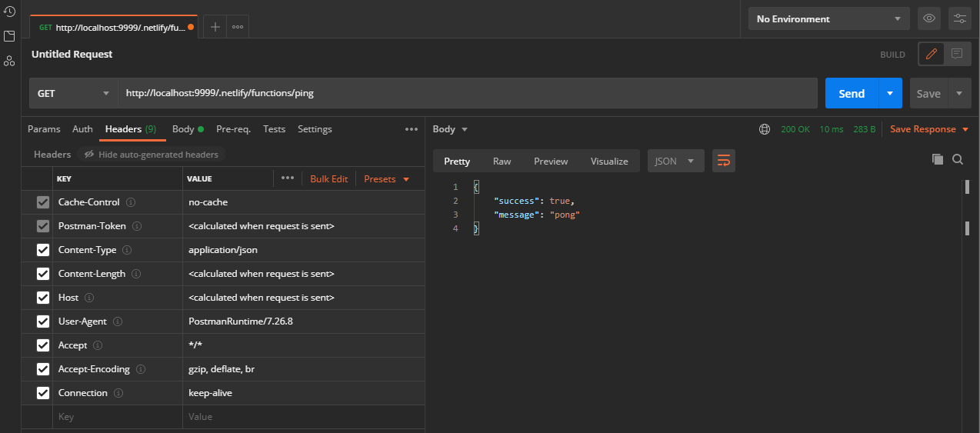The height and width of the screenshot is (433, 980).
Task: Show info for Accept-Encoding header
Action: (141, 369)
